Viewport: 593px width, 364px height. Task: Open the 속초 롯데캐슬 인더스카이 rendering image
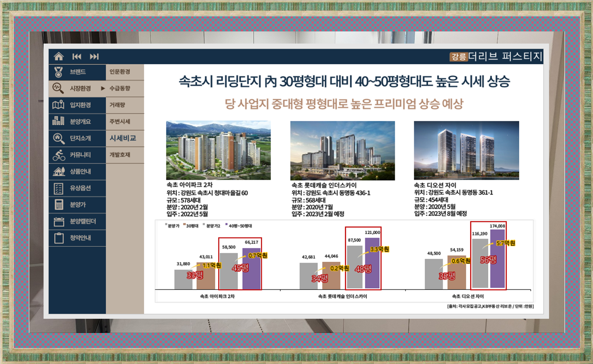coord(343,151)
